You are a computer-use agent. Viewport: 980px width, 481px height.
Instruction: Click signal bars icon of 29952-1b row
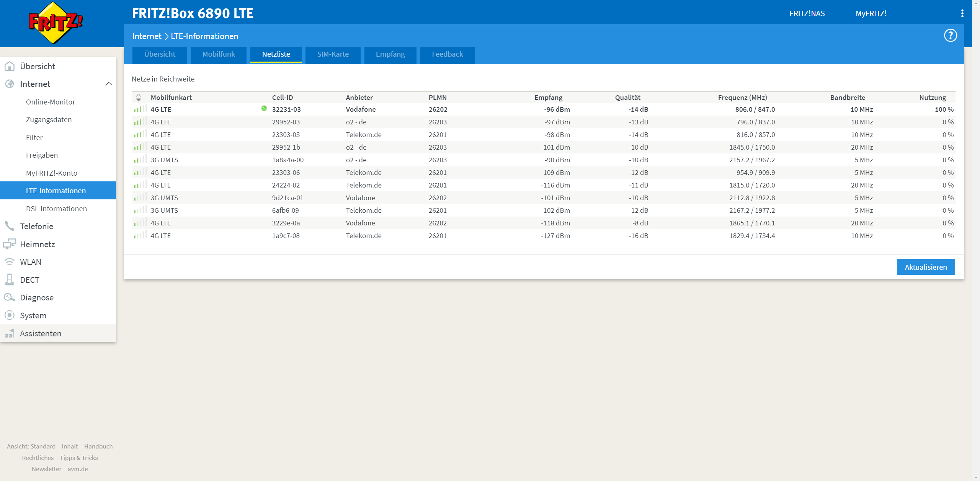click(140, 147)
